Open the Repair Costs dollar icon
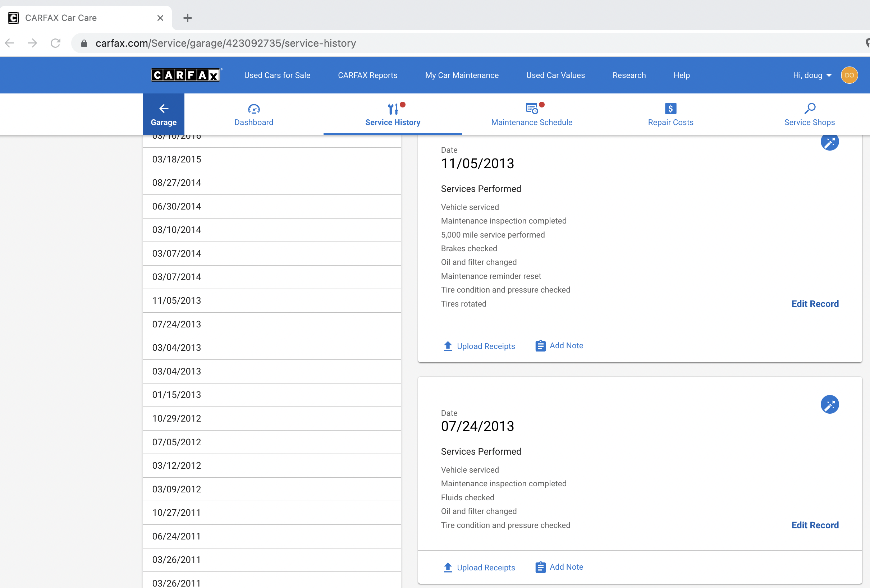870x588 pixels. pyautogui.click(x=670, y=109)
